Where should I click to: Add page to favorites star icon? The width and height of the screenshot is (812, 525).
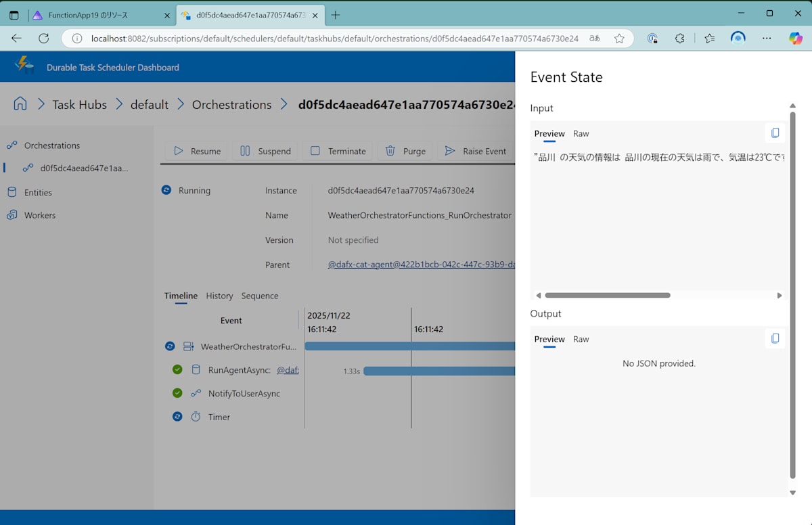pos(619,39)
